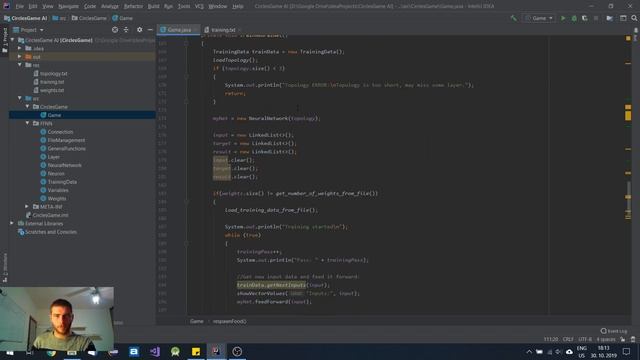Click CRLF line separator in status bar
The height and width of the screenshot is (360, 640).
[x=568, y=339]
